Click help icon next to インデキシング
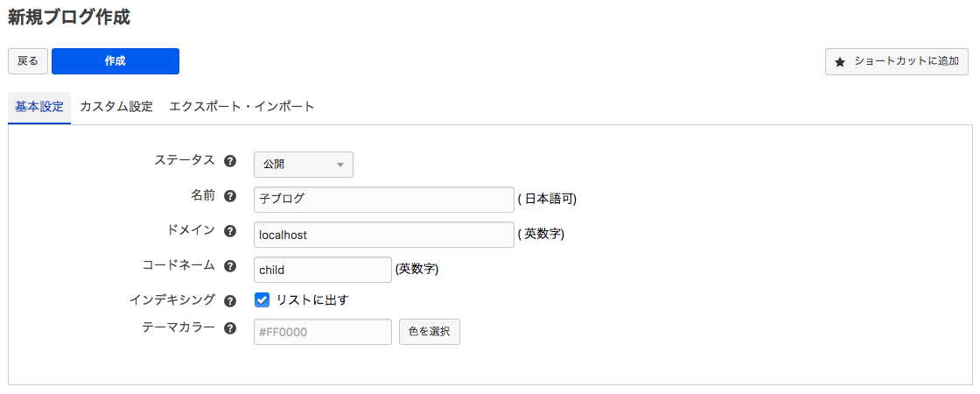 coord(230,301)
